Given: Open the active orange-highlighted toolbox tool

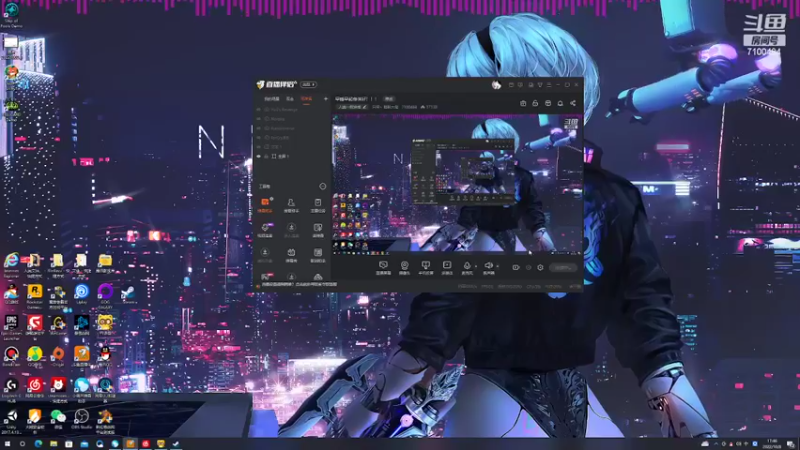Looking at the screenshot, I should (x=265, y=205).
